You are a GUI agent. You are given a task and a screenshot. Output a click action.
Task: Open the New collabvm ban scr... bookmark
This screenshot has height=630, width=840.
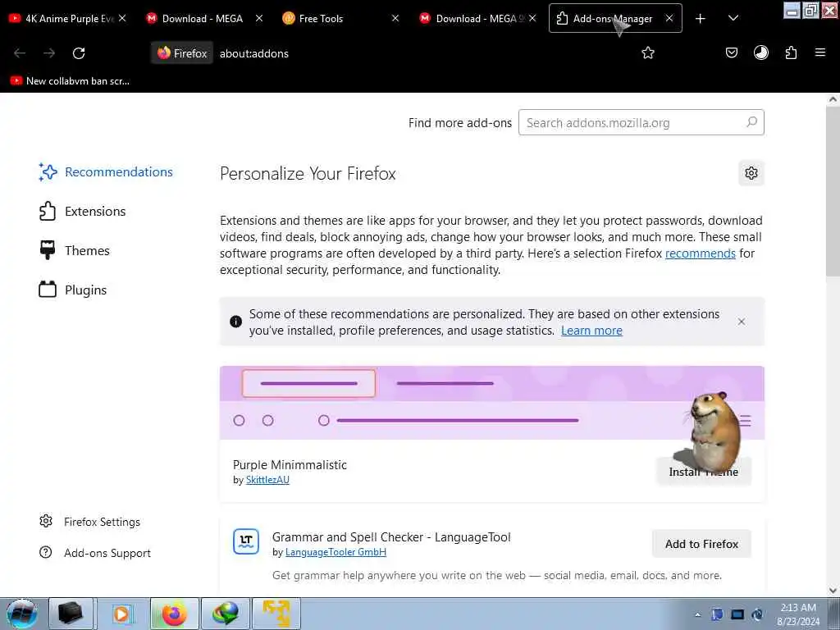71,81
